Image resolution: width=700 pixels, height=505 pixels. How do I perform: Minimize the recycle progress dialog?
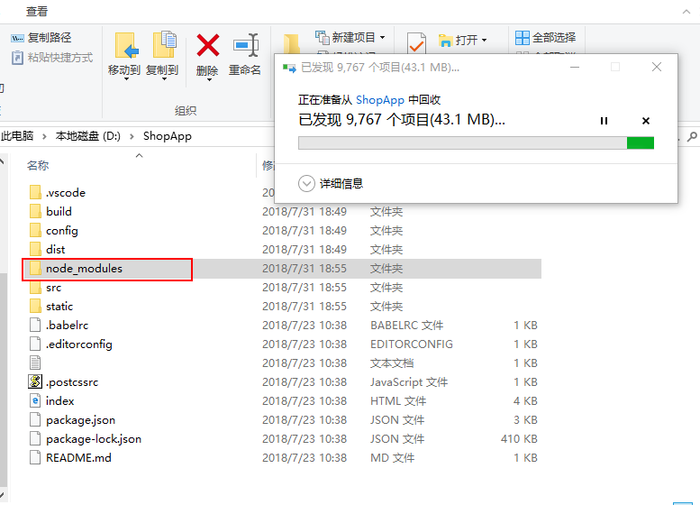coord(575,67)
